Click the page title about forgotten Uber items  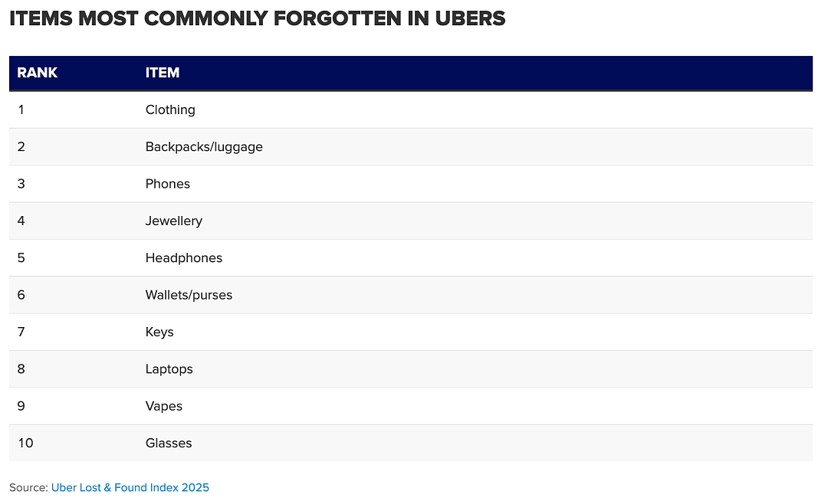click(257, 18)
